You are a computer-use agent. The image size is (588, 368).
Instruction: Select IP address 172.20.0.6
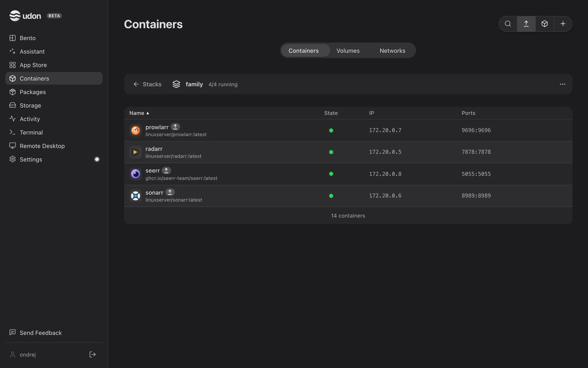click(x=385, y=196)
